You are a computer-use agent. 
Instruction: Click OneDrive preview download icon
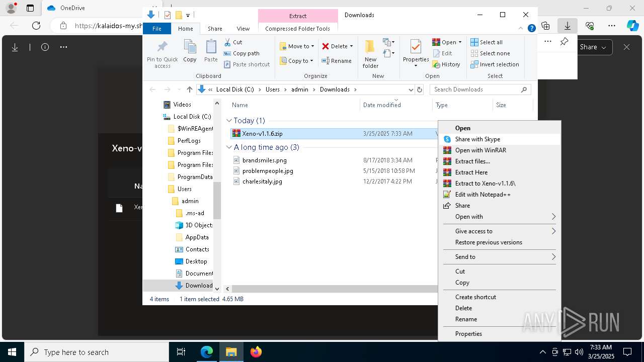pos(15,47)
